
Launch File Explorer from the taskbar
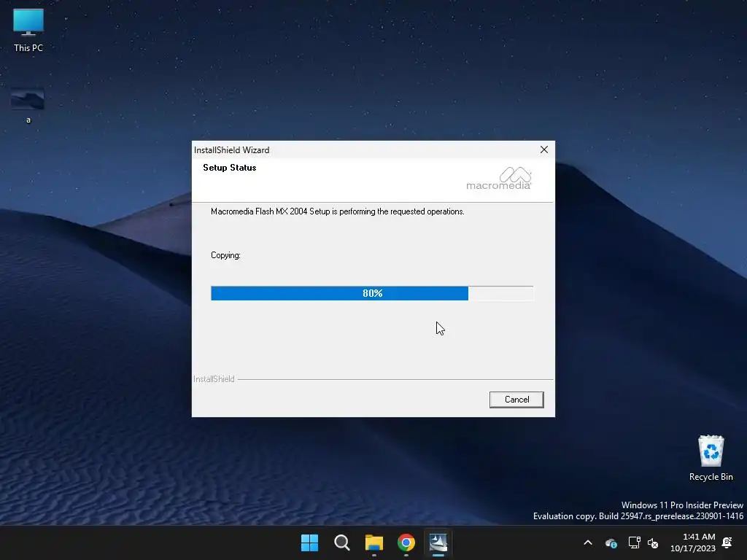374,542
